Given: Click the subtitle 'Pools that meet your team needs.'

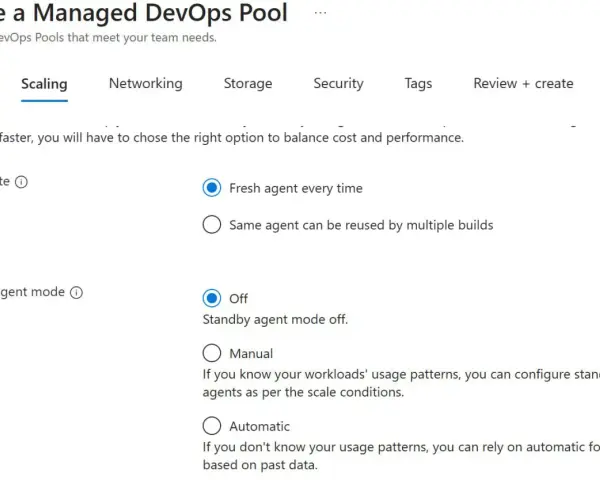Looking at the screenshot, I should click(x=126, y=38).
